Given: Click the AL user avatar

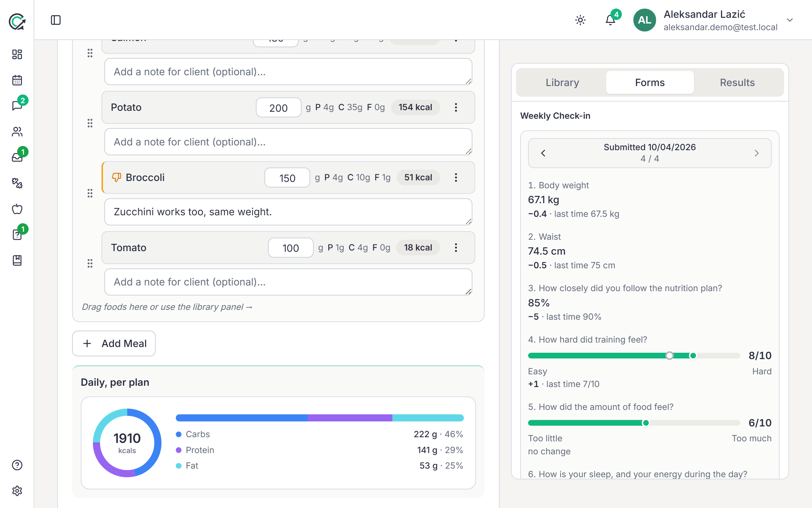Looking at the screenshot, I should [645, 20].
